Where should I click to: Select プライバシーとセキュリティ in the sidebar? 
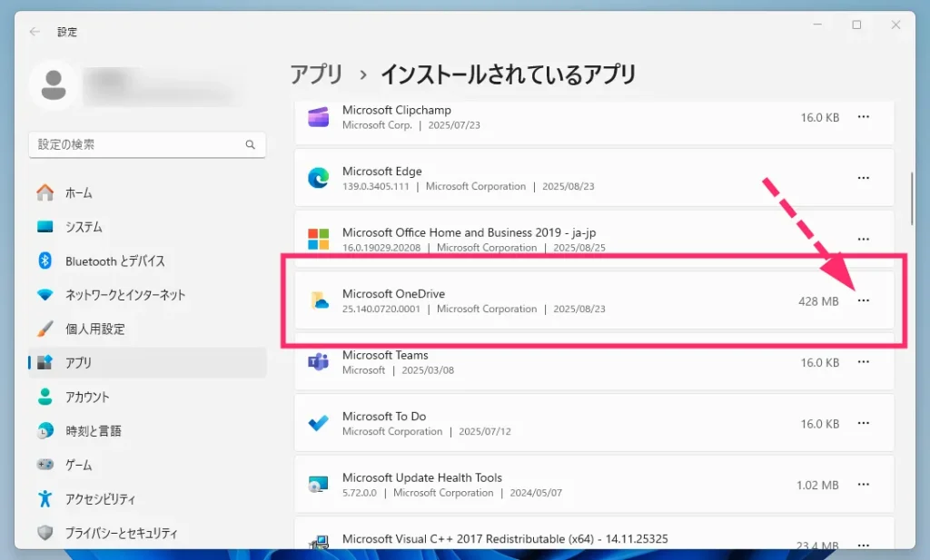pos(147,532)
